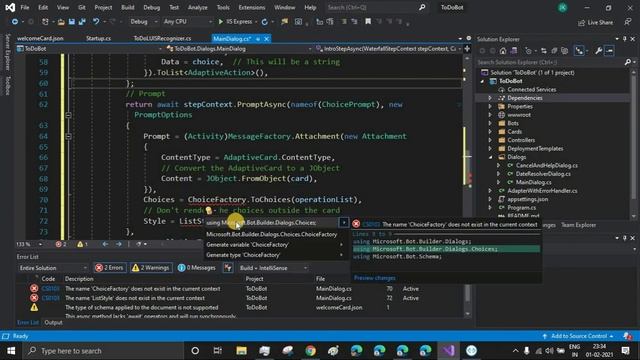Open the Extensions menu
The height and width of the screenshot is (360, 640).
tap(251, 7)
